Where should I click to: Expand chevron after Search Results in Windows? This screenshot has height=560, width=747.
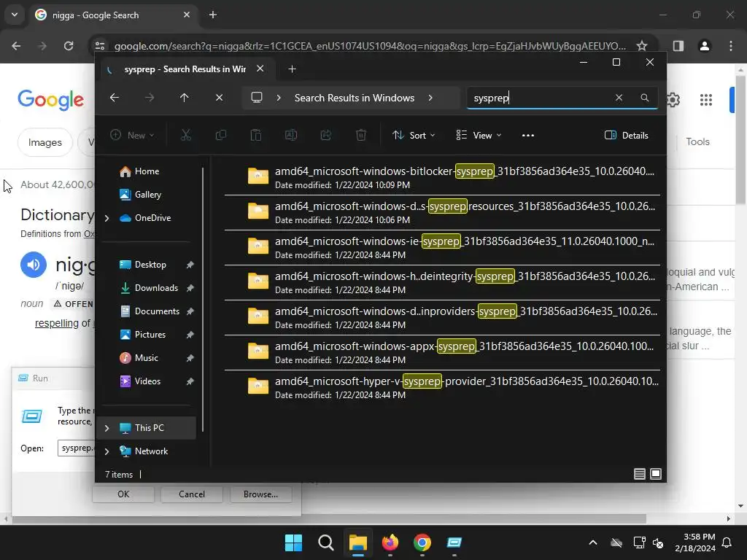[430, 98]
